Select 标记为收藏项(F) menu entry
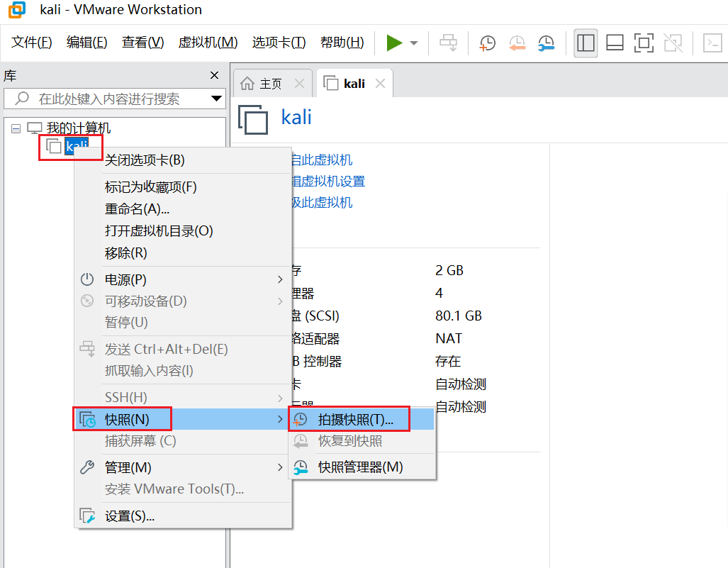This screenshot has width=728, height=568. click(x=151, y=186)
